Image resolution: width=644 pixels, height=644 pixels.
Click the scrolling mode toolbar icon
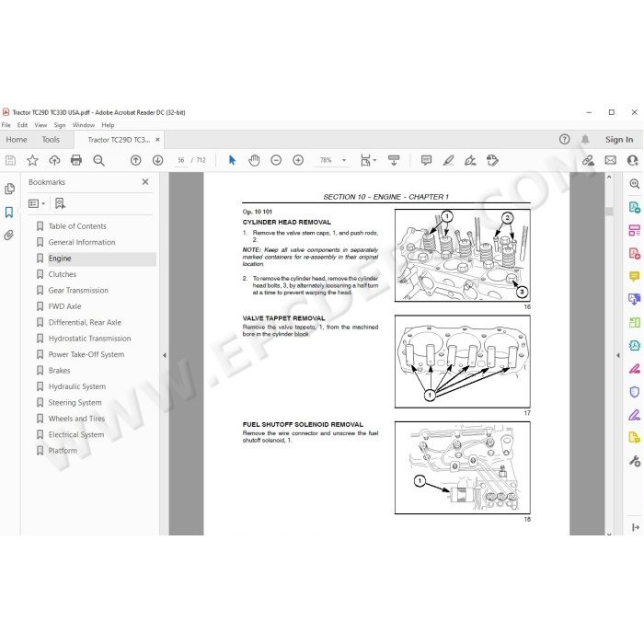point(394,160)
